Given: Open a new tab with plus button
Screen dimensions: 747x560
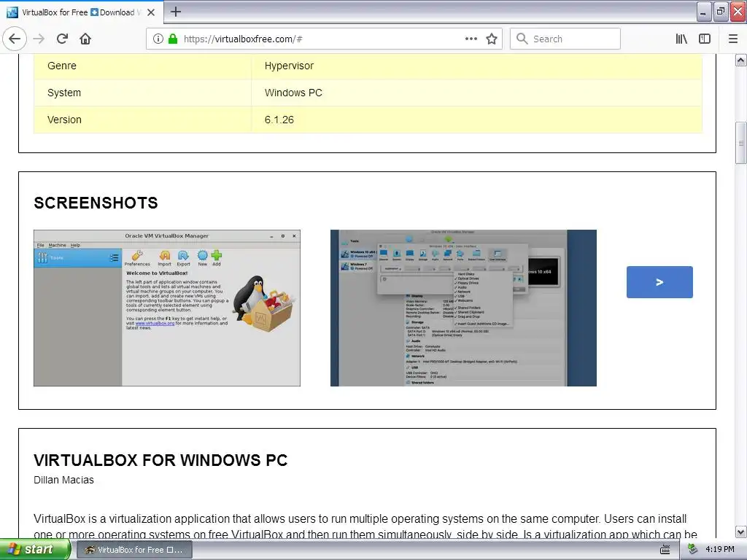Looking at the screenshot, I should (176, 12).
